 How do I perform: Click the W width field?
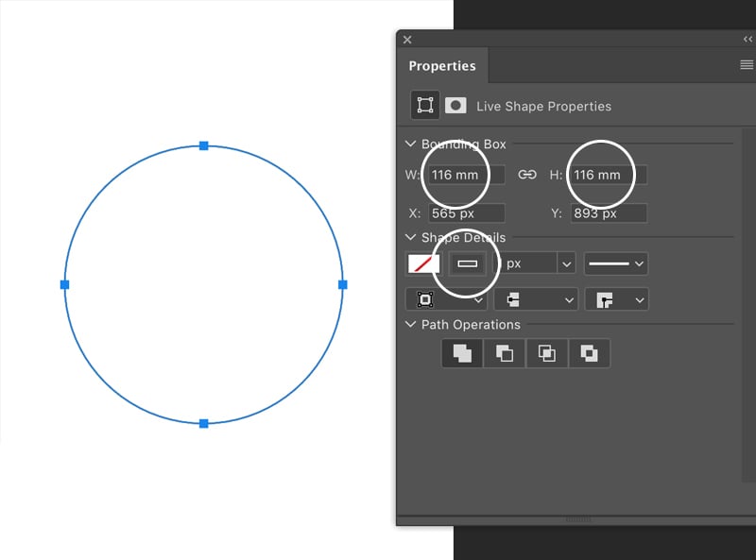click(x=466, y=175)
